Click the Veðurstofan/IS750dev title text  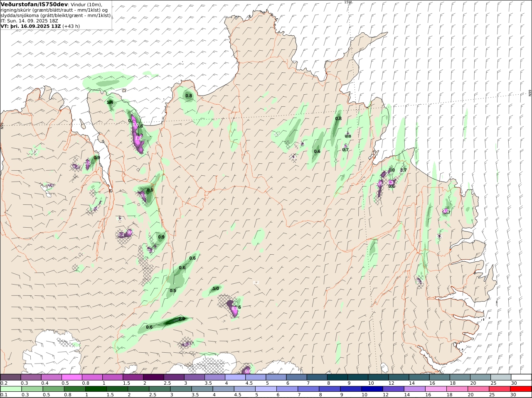(34, 4)
